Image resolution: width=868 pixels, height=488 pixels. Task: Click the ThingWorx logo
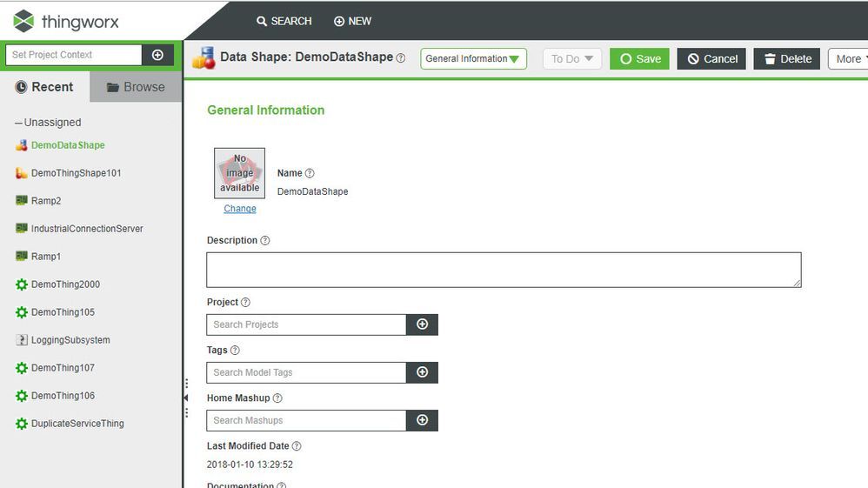click(66, 22)
